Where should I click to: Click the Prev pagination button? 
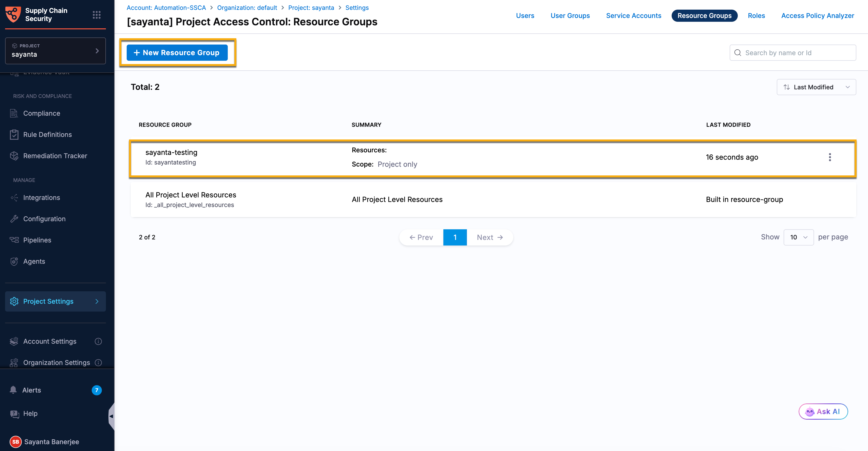point(421,237)
